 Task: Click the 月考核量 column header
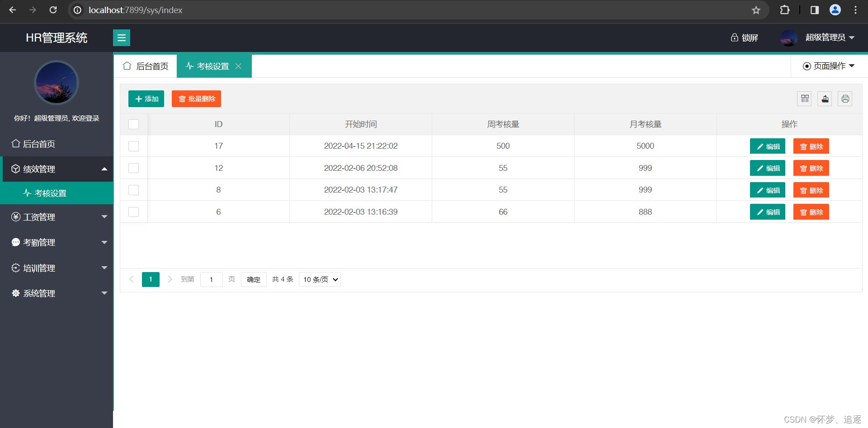click(646, 124)
